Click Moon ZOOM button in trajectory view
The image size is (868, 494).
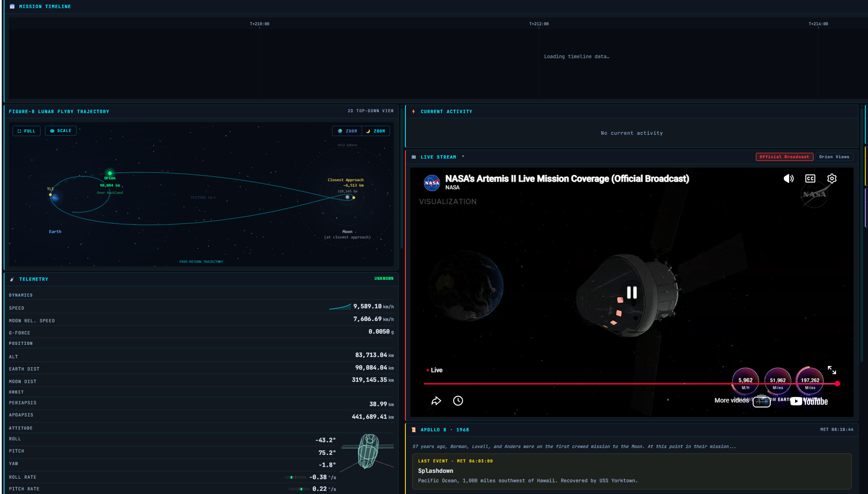pyautogui.click(x=376, y=131)
